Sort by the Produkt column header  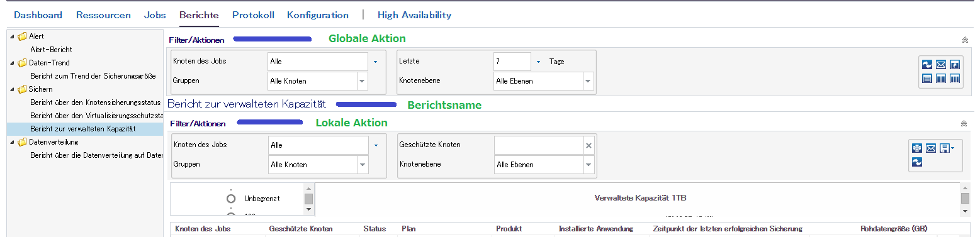(x=509, y=229)
